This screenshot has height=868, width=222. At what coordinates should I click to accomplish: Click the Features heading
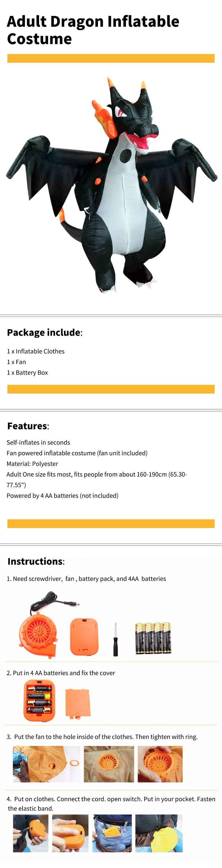pos(28,425)
